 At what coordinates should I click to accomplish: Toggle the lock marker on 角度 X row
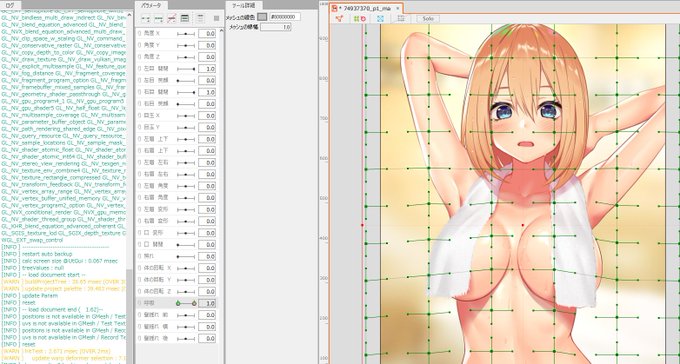click(x=139, y=33)
